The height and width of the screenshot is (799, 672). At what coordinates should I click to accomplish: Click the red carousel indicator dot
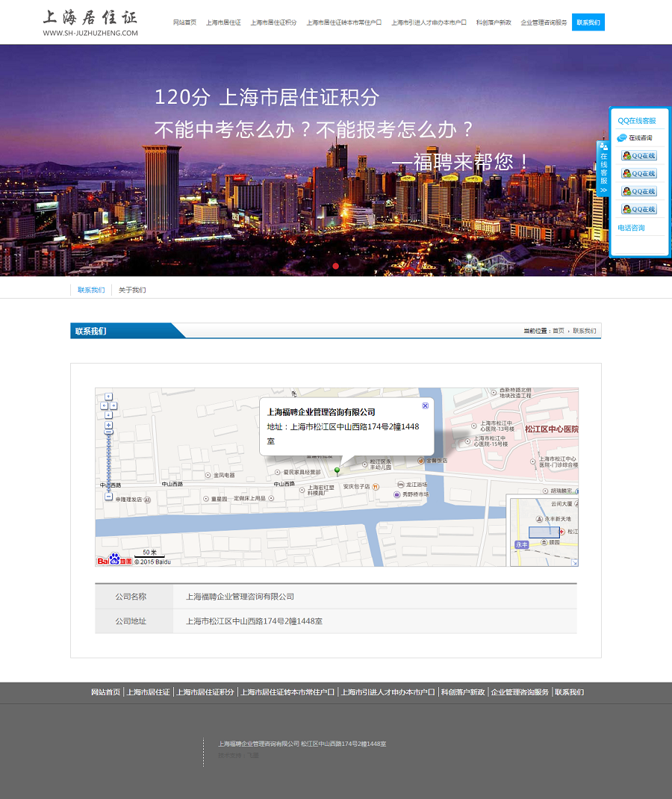pyautogui.click(x=336, y=266)
